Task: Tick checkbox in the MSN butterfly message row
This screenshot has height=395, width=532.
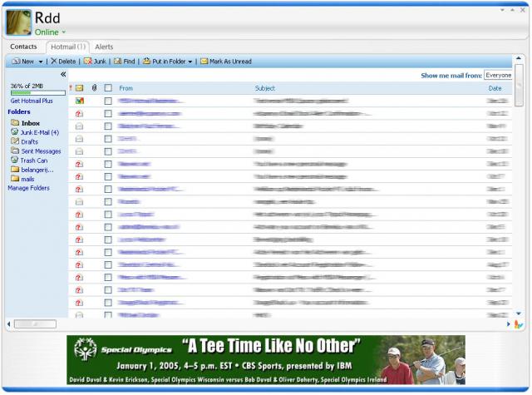Action: tap(108, 101)
